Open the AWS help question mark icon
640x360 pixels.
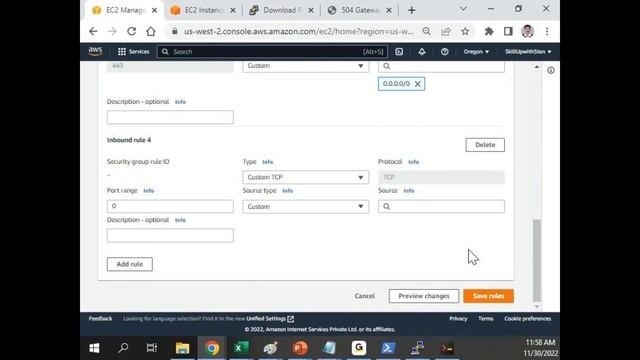click(444, 51)
